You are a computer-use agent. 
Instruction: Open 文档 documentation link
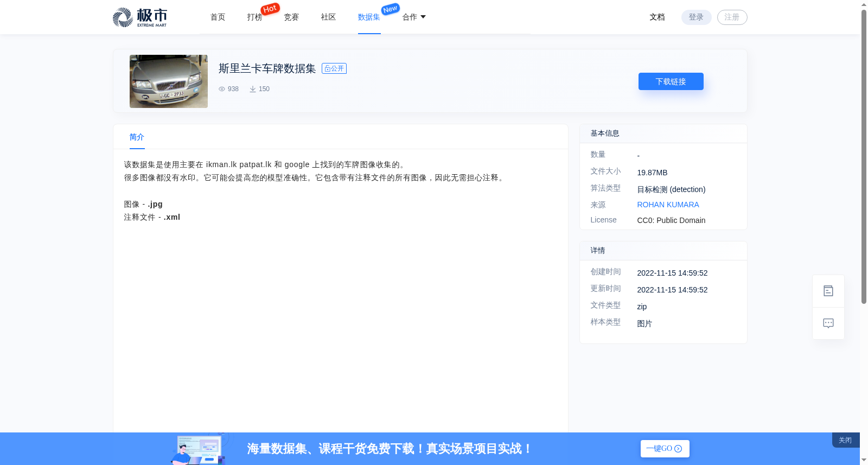click(658, 17)
